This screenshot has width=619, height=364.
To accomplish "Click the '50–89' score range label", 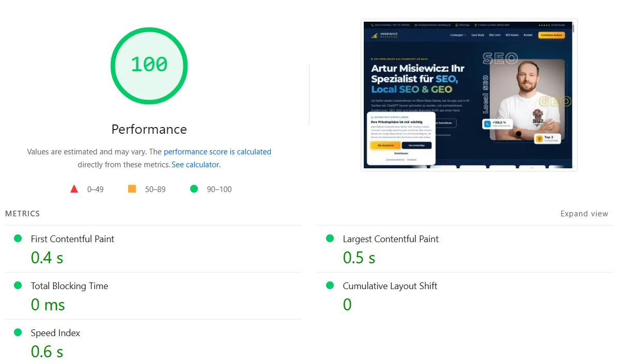I will click(x=155, y=189).
